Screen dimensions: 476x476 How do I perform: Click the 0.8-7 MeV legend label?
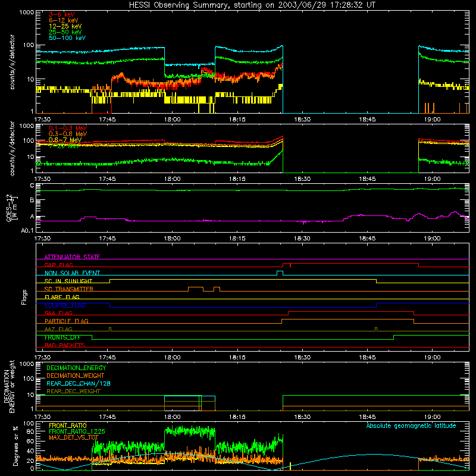coord(65,140)
